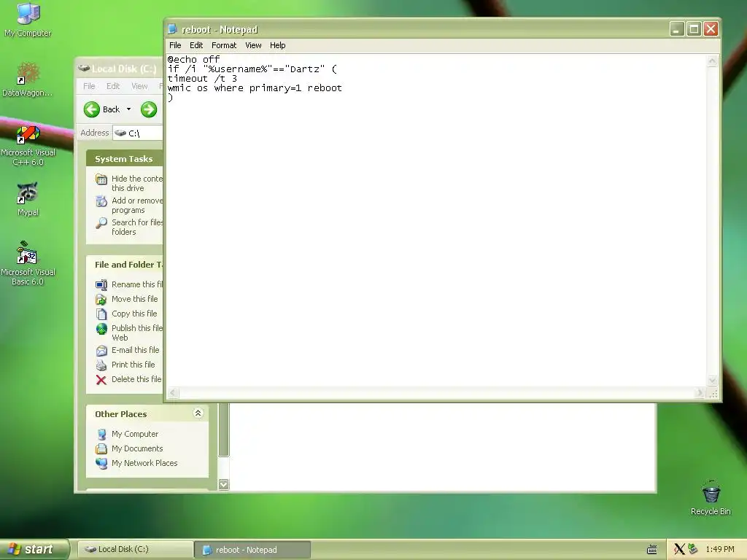Image resolution: width=747 pixels, height=560 pixels.
Task: Click Notepad horizontal scrollbar left arrow
Action: pos(173,393)
